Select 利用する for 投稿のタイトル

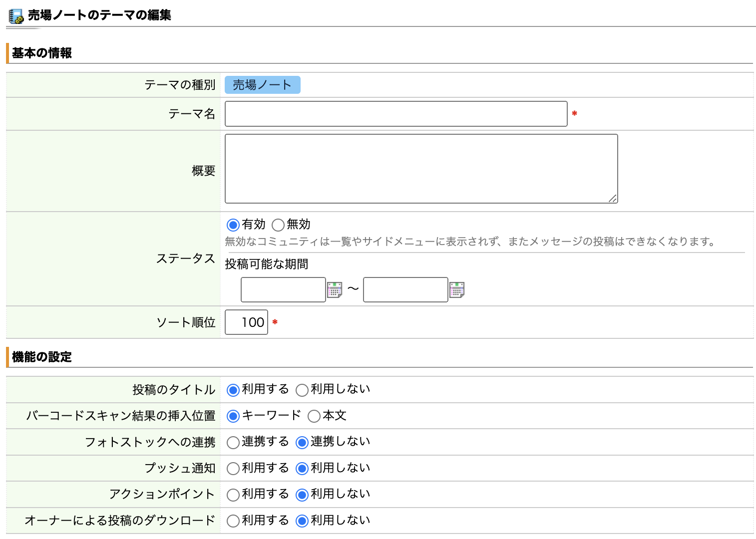[x=233, y=390]
